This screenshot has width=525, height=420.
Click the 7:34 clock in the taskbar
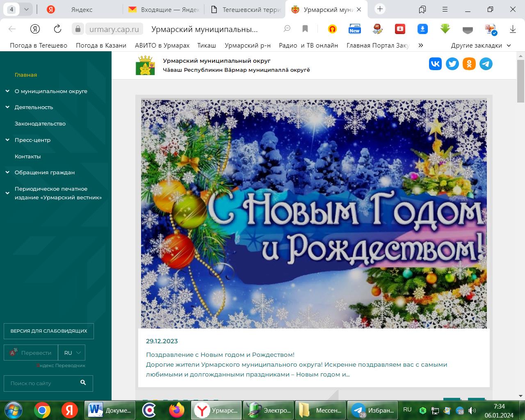tap(499, 406)
